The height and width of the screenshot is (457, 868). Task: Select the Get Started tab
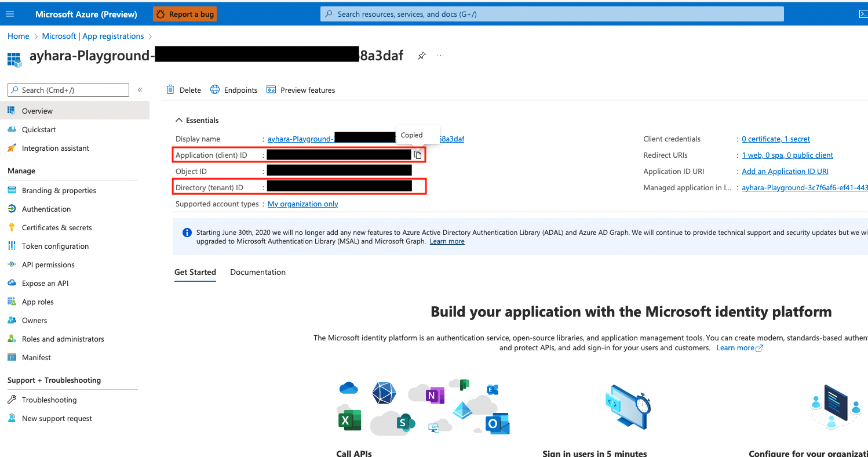(195, 272)
